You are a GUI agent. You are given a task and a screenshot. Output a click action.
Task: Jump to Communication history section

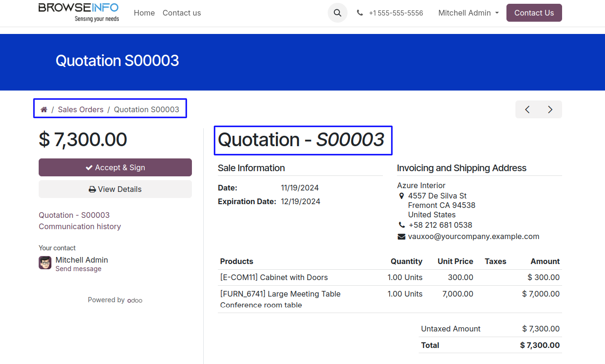coord(80,226)
